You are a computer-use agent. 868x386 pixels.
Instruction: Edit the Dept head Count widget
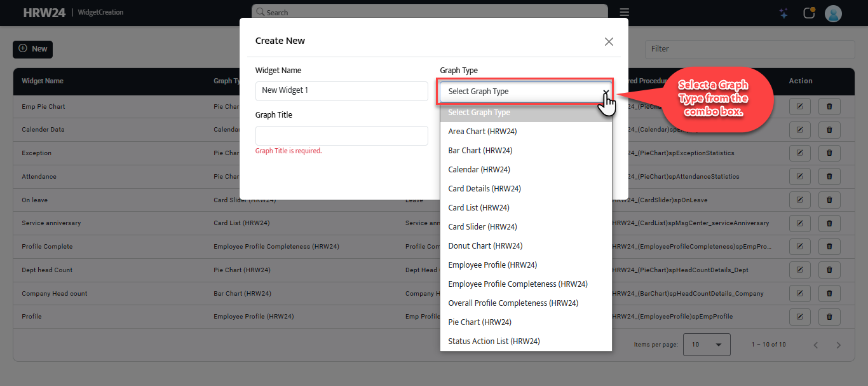(799, 270)
